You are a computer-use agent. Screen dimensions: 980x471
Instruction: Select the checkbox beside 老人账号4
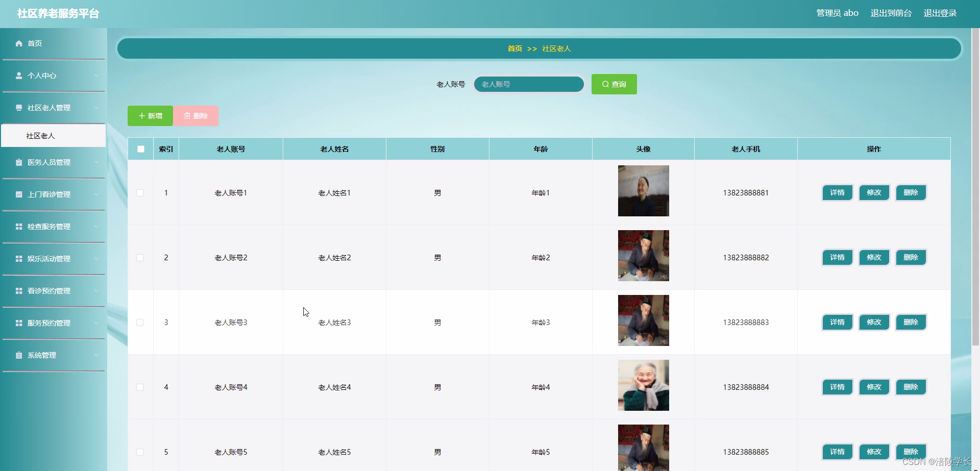[x=140, y=387]
